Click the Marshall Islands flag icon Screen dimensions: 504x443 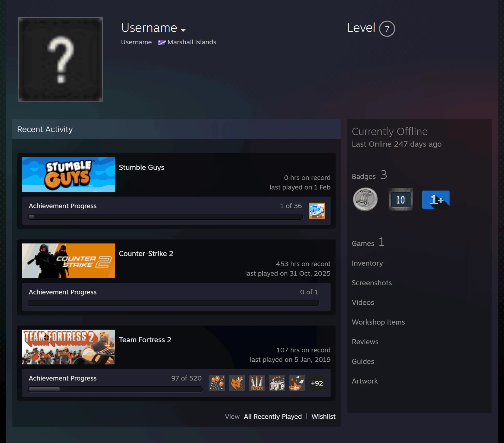pyautogui.click(x=162, y=42)
